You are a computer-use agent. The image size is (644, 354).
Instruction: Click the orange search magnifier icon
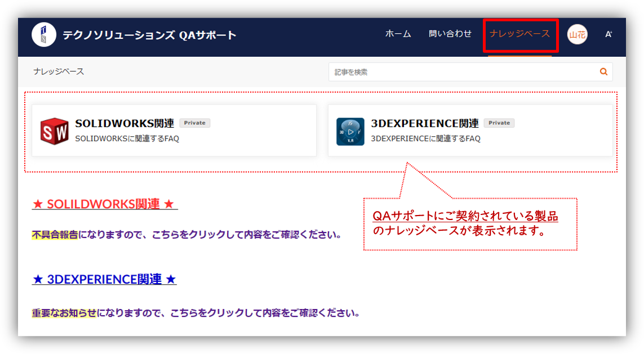[603, 72]
